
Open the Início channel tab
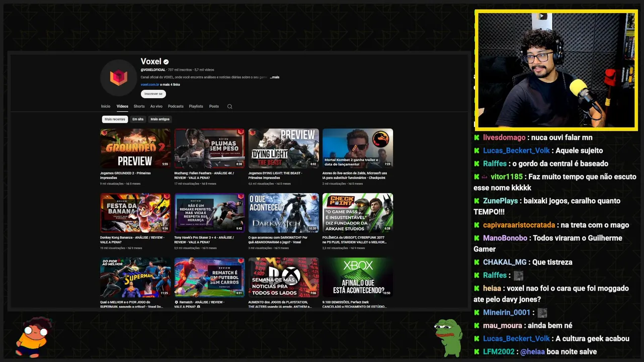[105, 106]
